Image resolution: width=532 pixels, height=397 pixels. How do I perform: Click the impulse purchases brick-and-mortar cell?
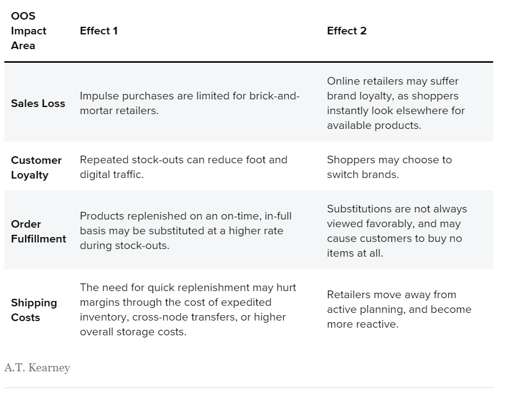tap(189, 103)
